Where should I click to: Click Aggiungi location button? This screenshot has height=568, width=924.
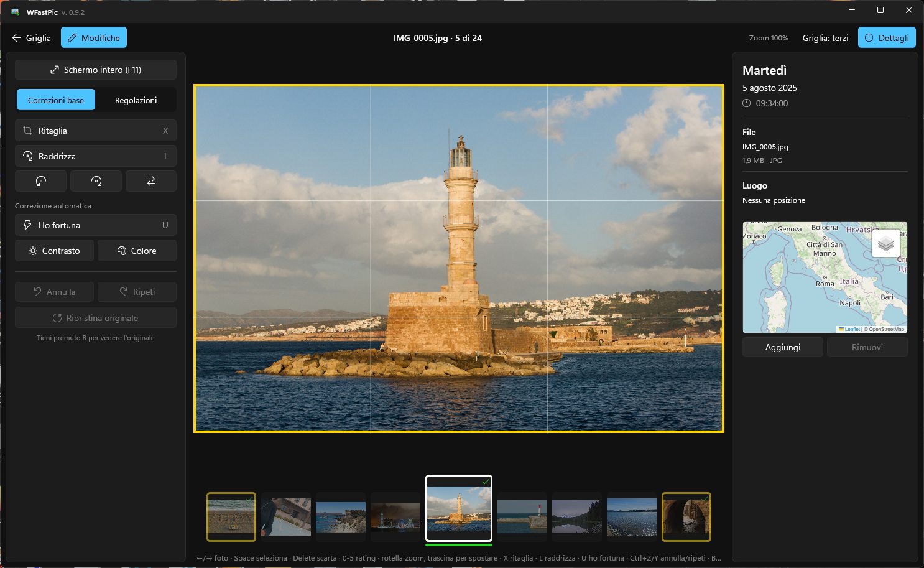click(783, 347)
